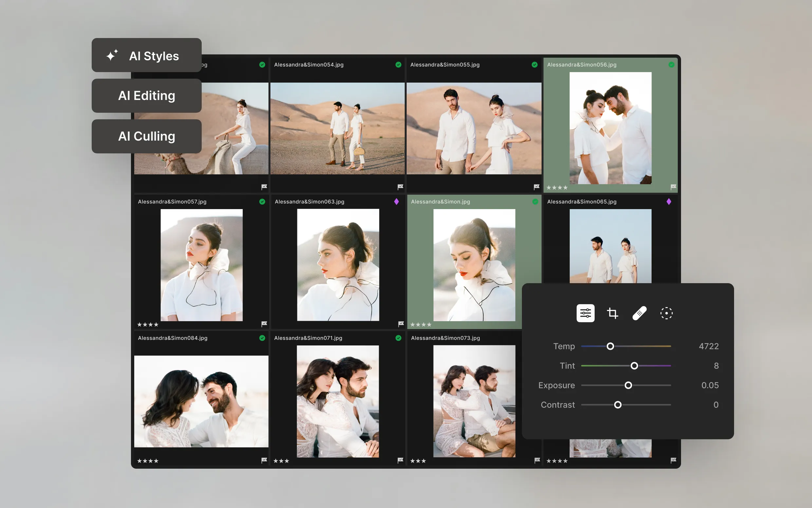
Task: Click green check on Alessandra&Simon057.jpg
Action: point(262,202)
